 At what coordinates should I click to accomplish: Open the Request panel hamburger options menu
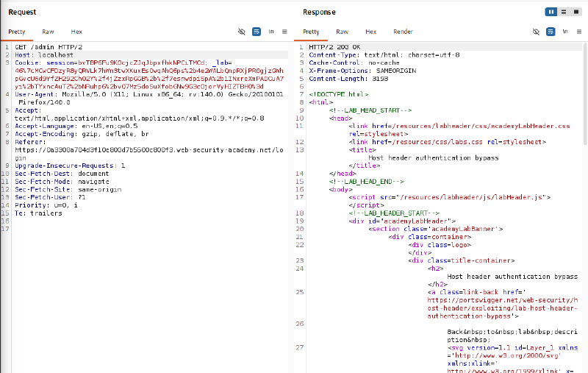[284, 32]
